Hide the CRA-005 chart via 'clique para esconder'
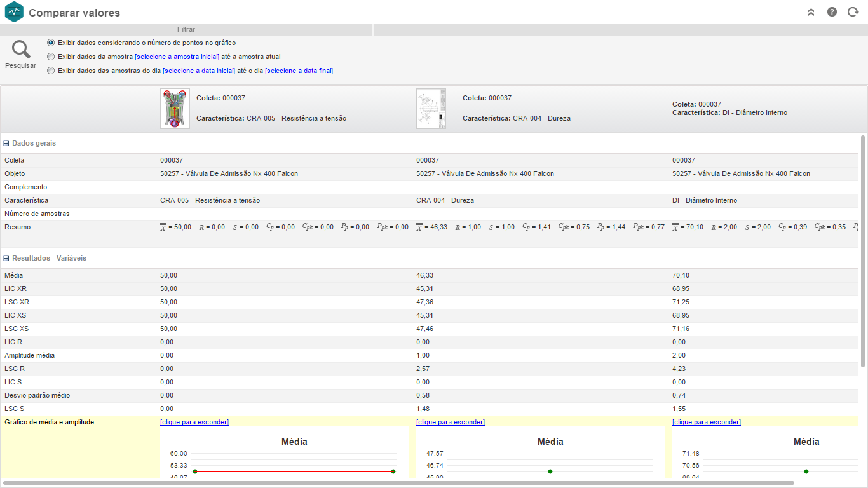 tap(194, 422)
